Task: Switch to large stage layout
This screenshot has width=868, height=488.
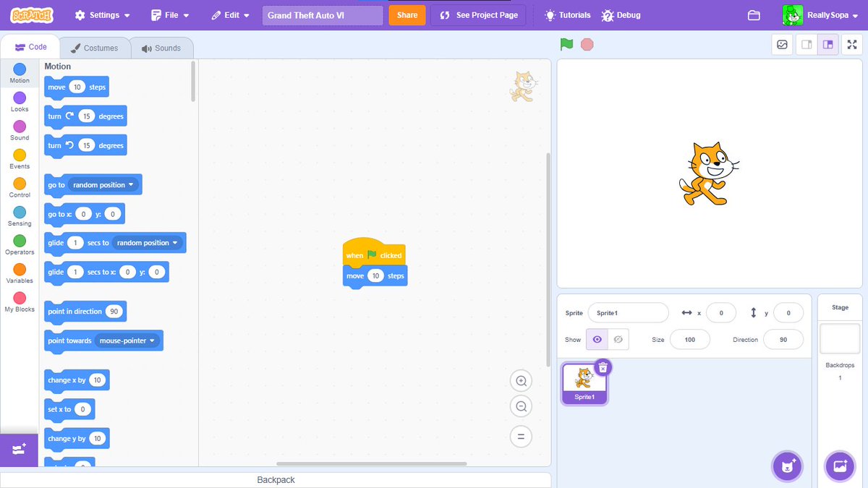Action: [x=827, y=44]
